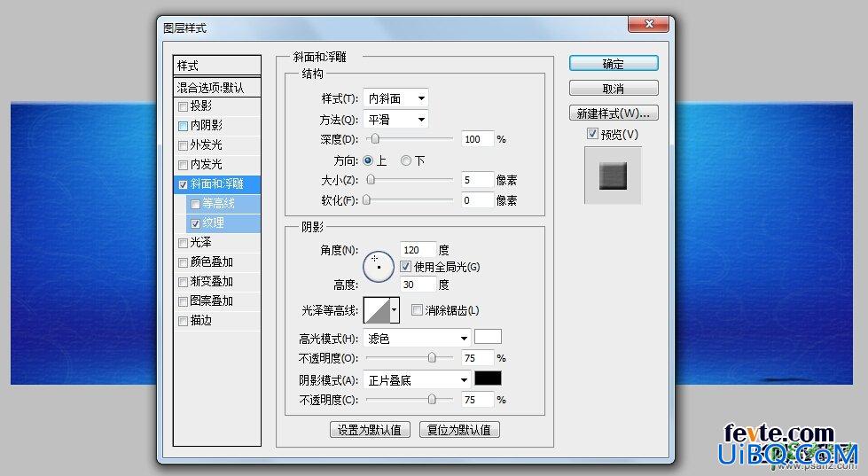Enable the 渐变叠加 checkbox
This screenshot has width=868, height=476.
183,282
